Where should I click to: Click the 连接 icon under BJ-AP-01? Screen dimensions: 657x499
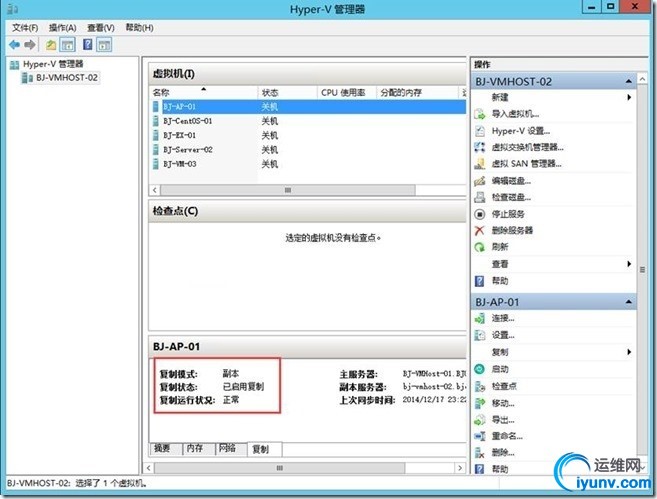pyautogui.click(x=480, y=318)
